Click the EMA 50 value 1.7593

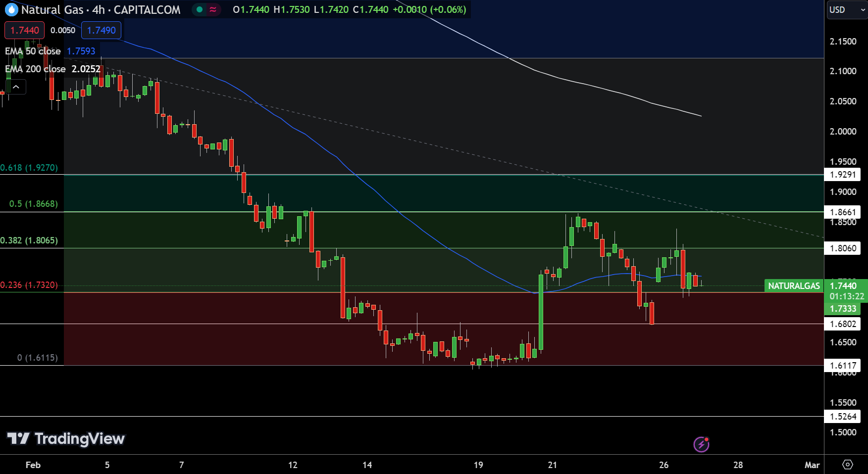(81, 51)
